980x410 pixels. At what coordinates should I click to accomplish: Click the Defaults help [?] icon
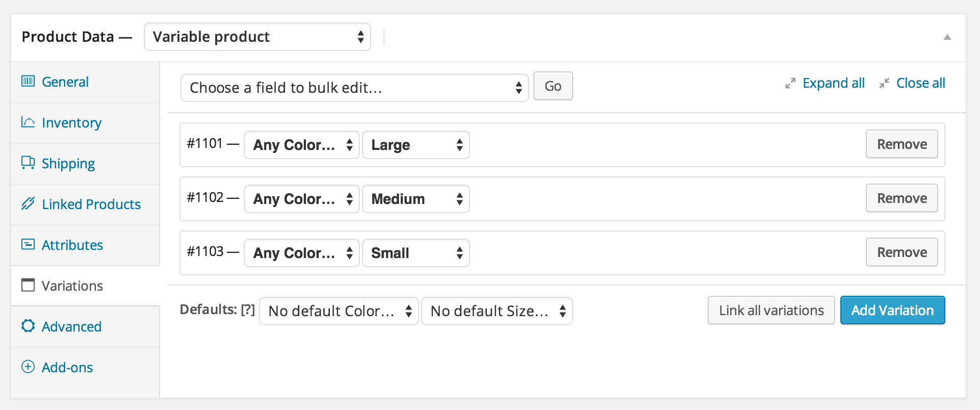(248, 310)
